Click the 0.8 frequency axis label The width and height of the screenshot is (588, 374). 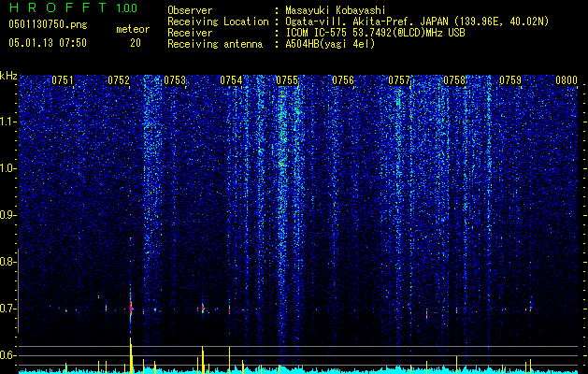pyautogui.click(x=7, y=262)
